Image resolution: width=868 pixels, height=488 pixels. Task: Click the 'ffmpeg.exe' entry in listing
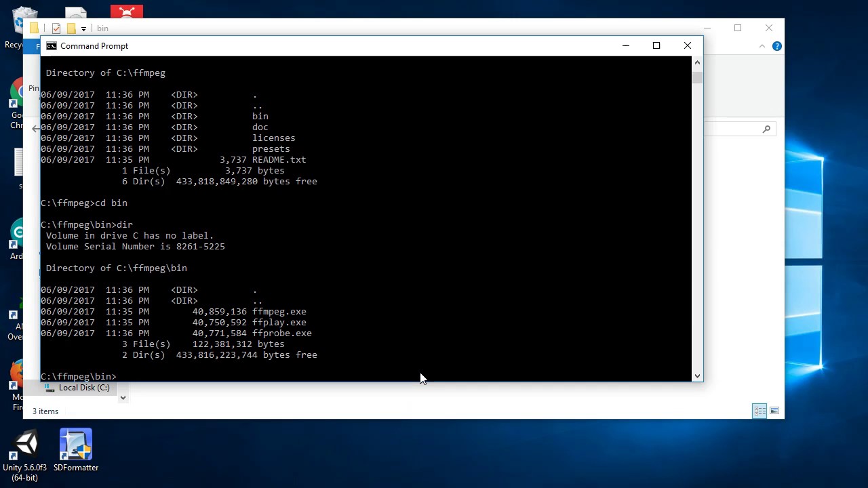pos(279,312)
